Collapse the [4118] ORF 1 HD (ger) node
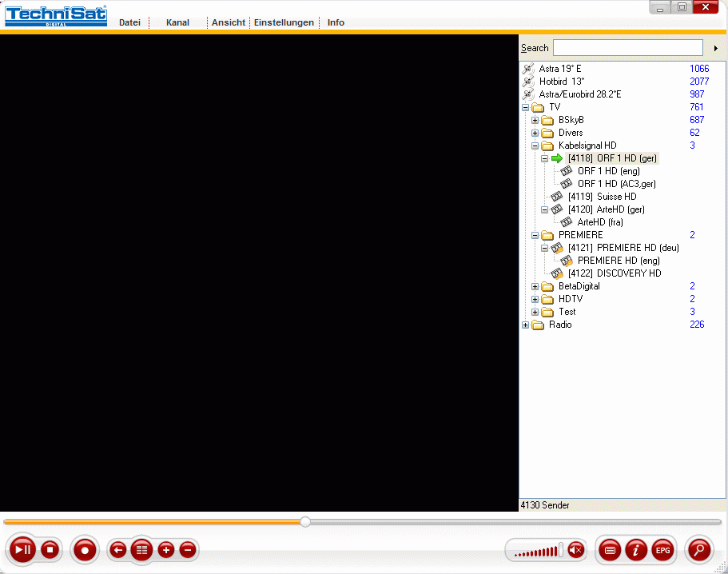 pyautogui.click(x=545, y=158)
